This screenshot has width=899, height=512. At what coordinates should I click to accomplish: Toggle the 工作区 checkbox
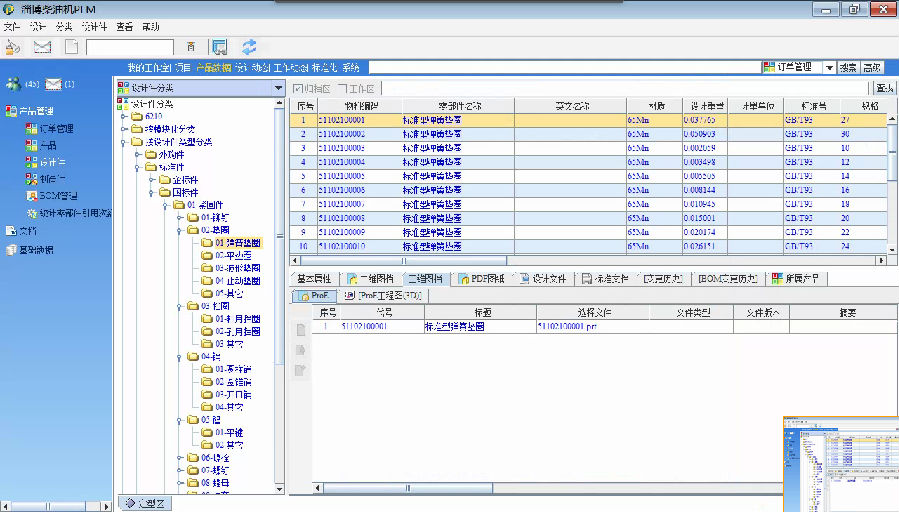(x=340, y=89)
